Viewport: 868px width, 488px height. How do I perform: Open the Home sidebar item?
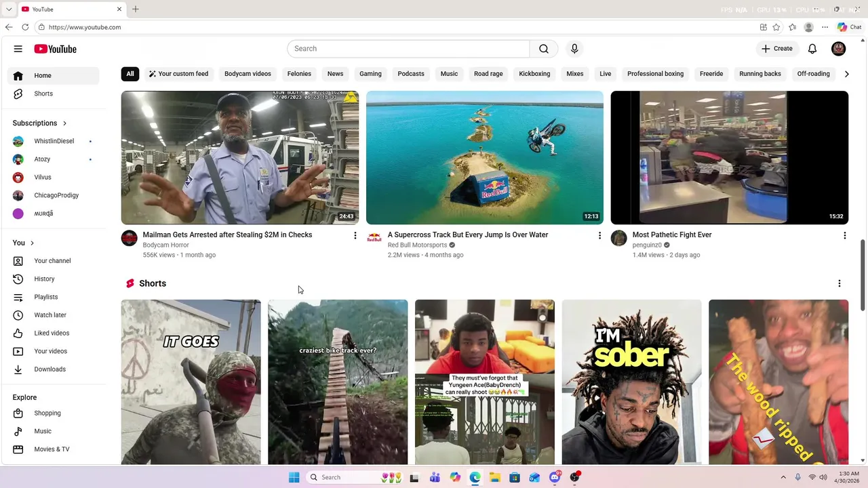[x=54, y=75]
